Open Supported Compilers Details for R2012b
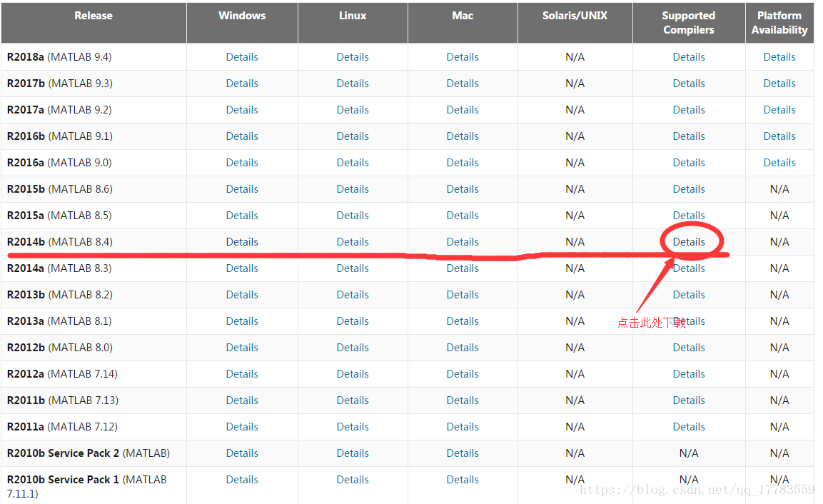Viewport: 823px width, 504px height. 689,348
